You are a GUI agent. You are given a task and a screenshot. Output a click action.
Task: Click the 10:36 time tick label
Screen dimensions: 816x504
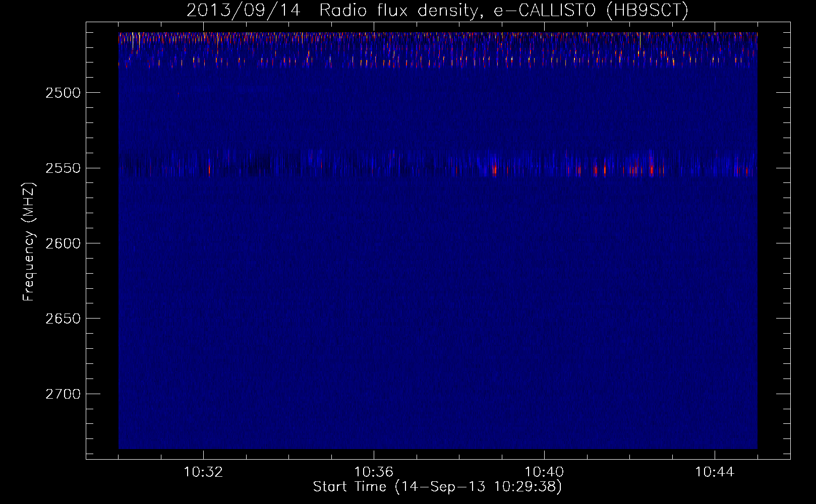(374, 472)
